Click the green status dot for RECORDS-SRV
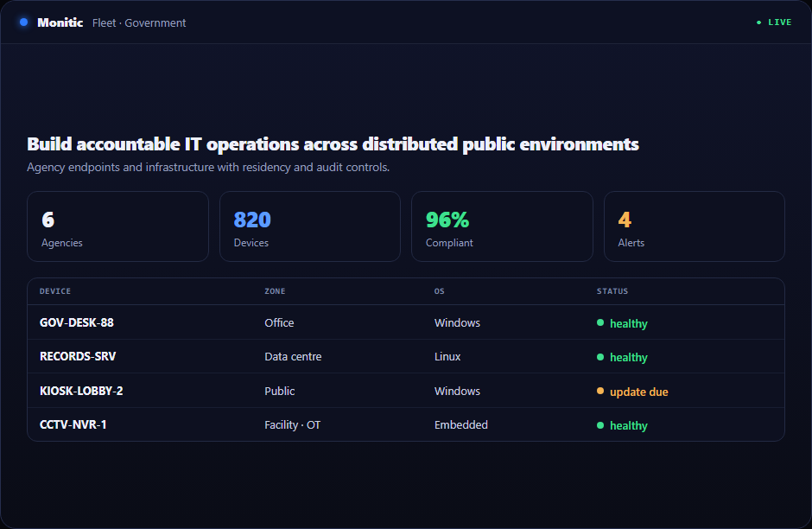This screenshot has width=812, height=529. [600, 357]
